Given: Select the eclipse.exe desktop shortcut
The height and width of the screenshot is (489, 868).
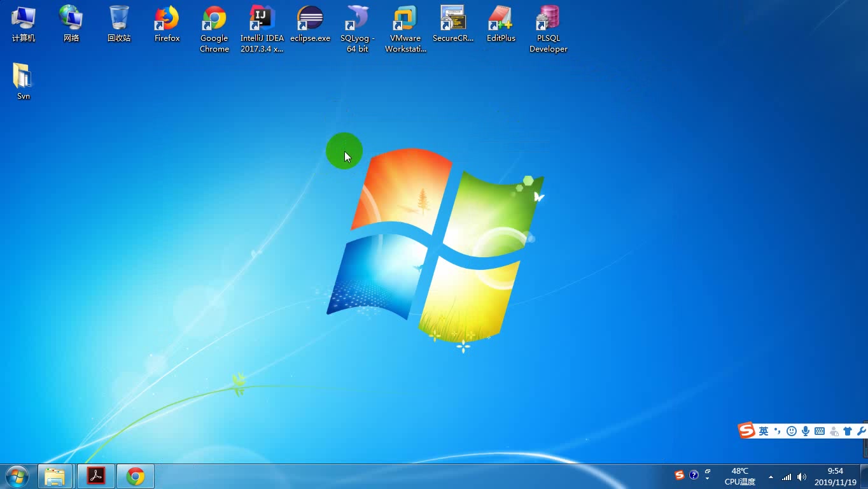Looking at the screenshot, I should click(x=310, y=24).
